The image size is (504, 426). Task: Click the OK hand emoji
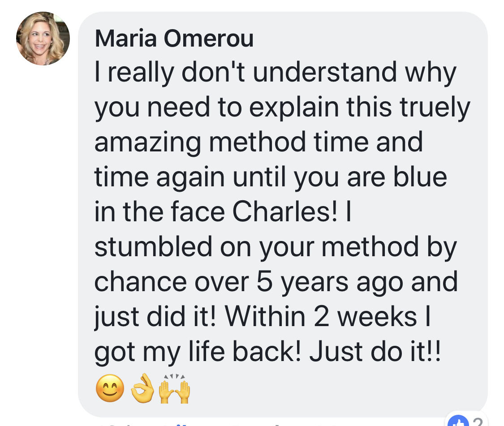pos(142,388)
